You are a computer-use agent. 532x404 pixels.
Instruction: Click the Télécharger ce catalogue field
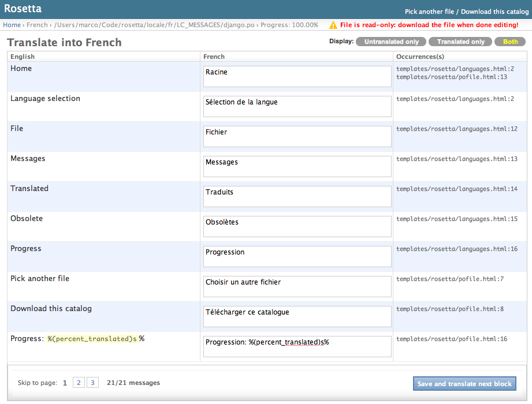pos(297,316)
